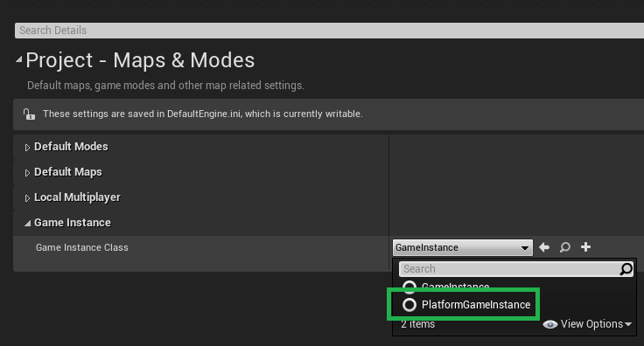Screen dimensions: 644x346
Task: Click the unlocked padlock writable icon
Action: click(x=29, y=114)
